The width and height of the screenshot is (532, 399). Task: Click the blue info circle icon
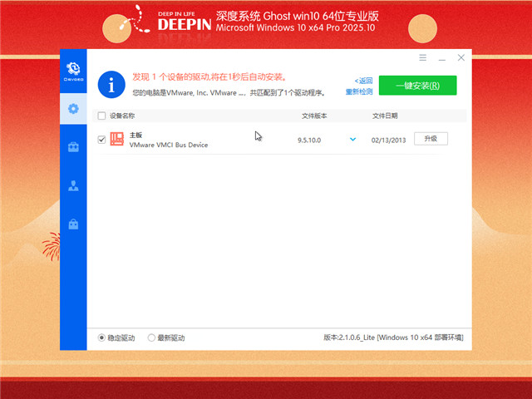pyautogui.click(x=111, y=84)
